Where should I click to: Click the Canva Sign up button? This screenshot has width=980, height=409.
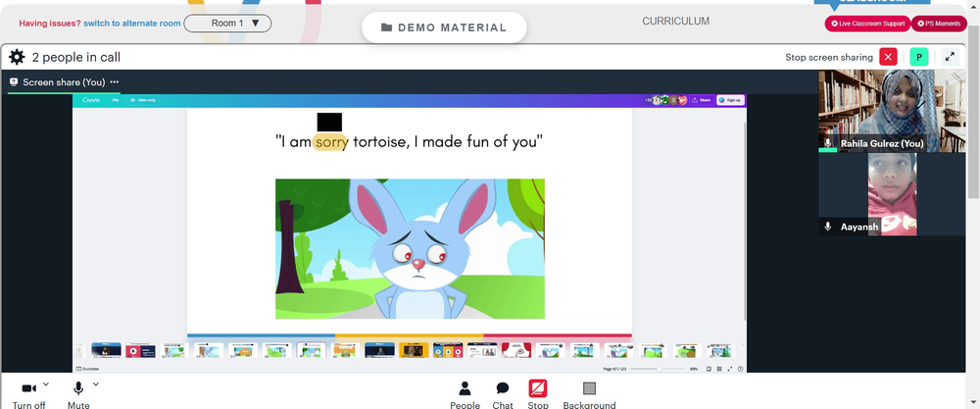click(x=730, y=100)
